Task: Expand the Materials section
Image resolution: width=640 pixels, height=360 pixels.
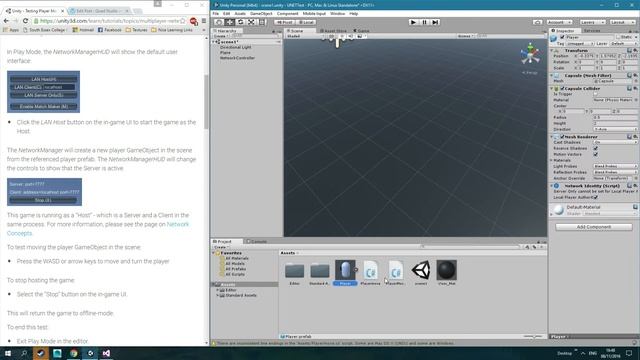Action: pos(552,160)
